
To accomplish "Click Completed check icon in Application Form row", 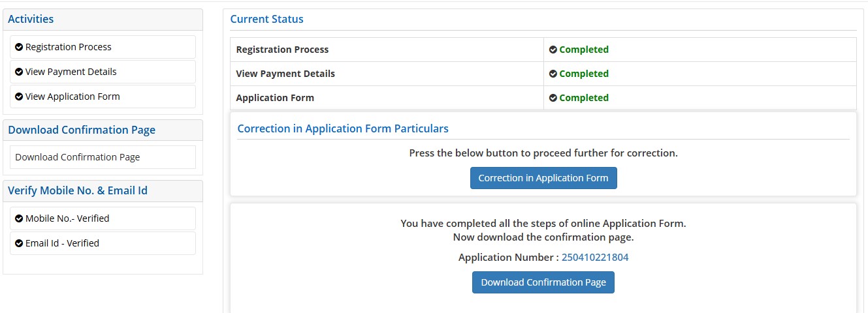I will (553, 98).
